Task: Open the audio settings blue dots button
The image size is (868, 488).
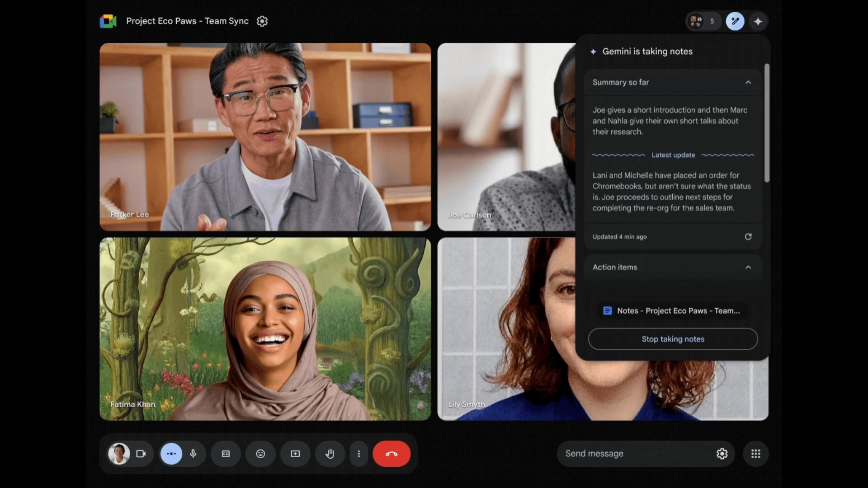Action: point(171,454)
